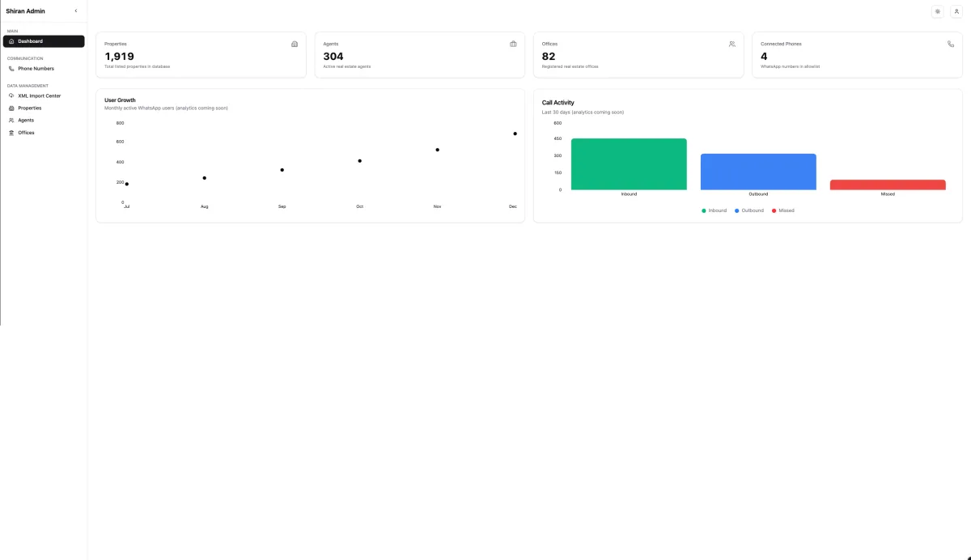This screenshot has width=971, height=560.
Task: Click 'Active real estate agents' text
Action: (x=347, y=66)
